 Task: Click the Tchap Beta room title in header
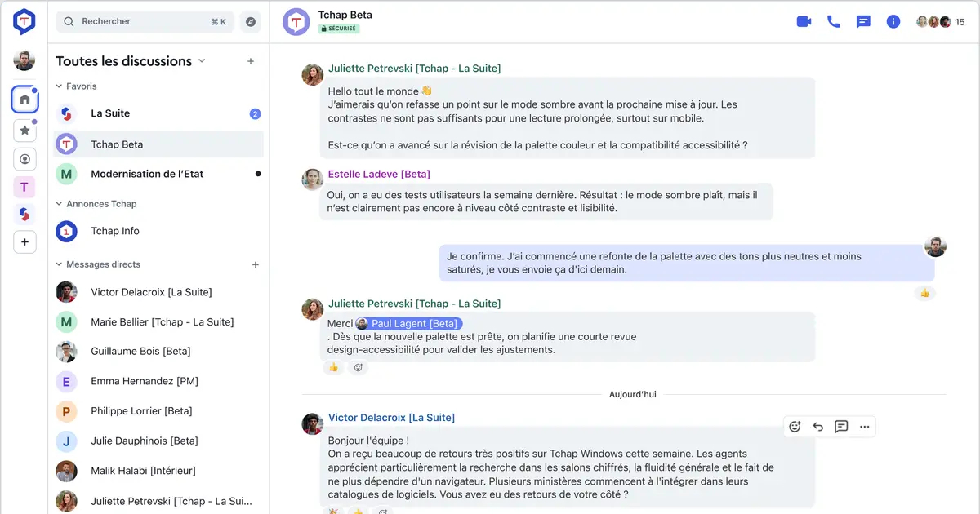point(345,15)
